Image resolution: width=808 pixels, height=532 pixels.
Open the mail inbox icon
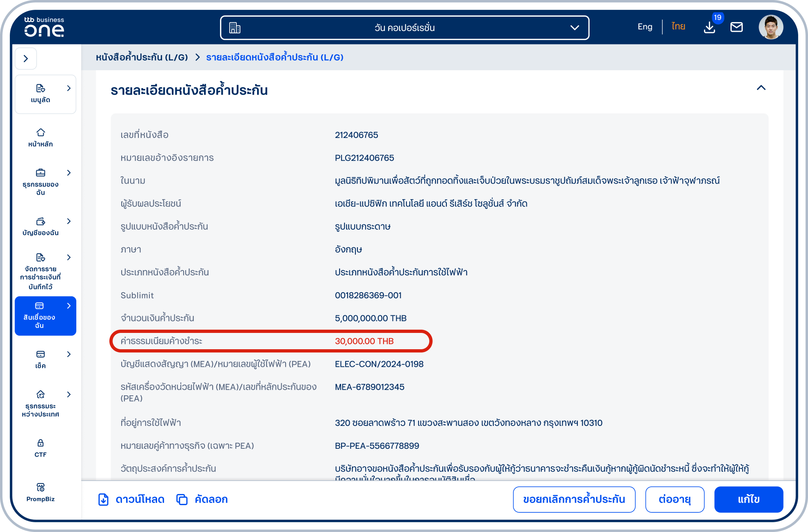[x=736, y=27]
